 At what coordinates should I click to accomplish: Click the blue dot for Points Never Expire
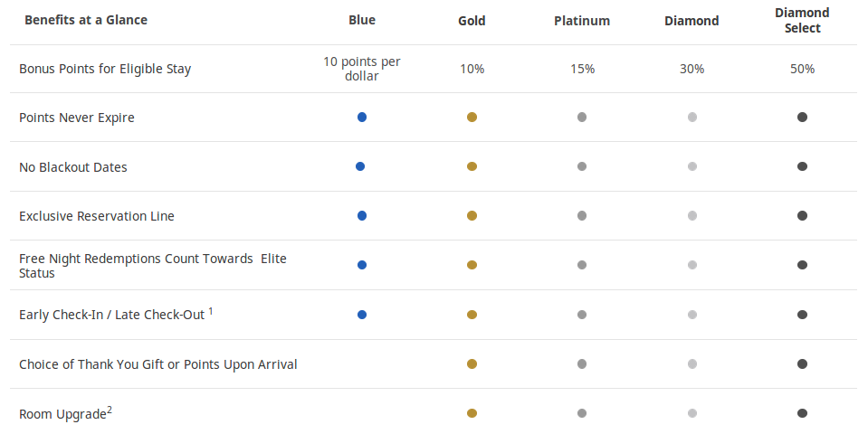click(x=361, y=118)
